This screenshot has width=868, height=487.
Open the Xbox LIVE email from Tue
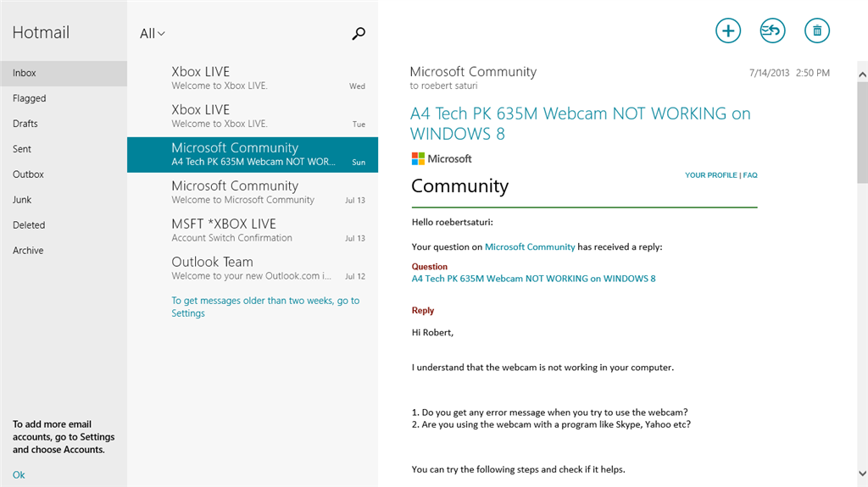253,116
